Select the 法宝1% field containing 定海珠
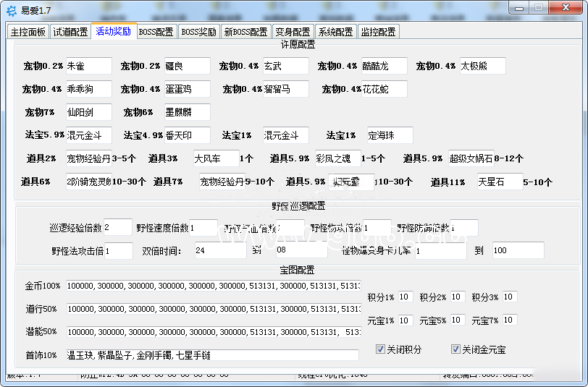The height and width of the screenshot is (387, 588). pos(390,135)
